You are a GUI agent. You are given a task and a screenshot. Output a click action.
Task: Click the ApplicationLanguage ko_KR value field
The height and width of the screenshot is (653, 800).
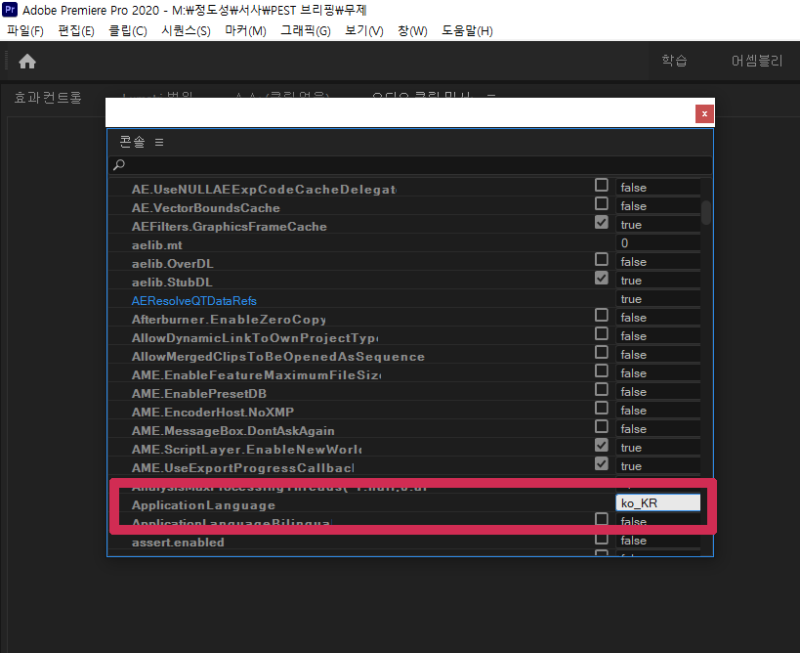pyautogui.click(x=658, y=503)
